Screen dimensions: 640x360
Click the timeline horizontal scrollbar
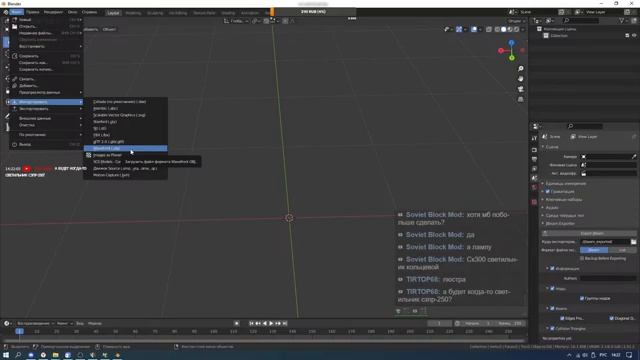pos(263,340)
